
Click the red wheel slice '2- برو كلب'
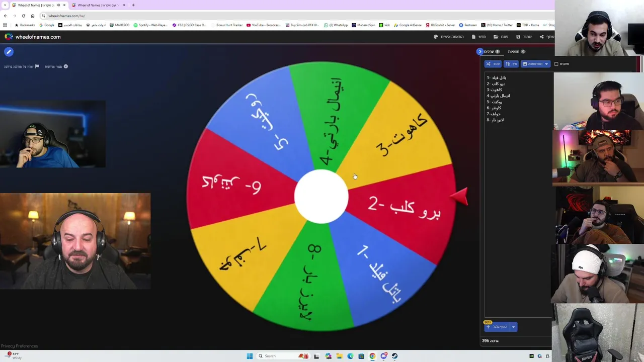pos(405,209)
